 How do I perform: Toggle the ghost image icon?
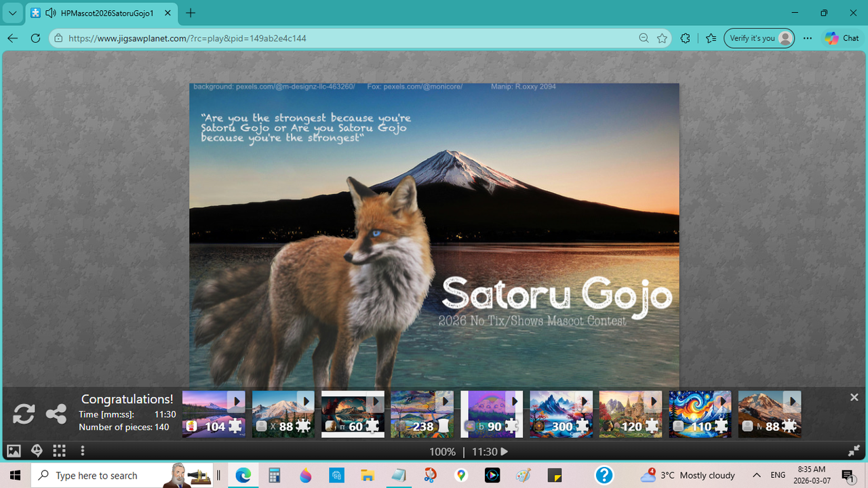37,451
